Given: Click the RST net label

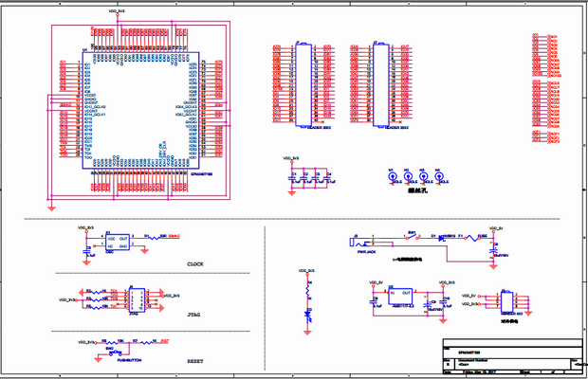Looking at the screenshot, I should (x=164, y=341).
